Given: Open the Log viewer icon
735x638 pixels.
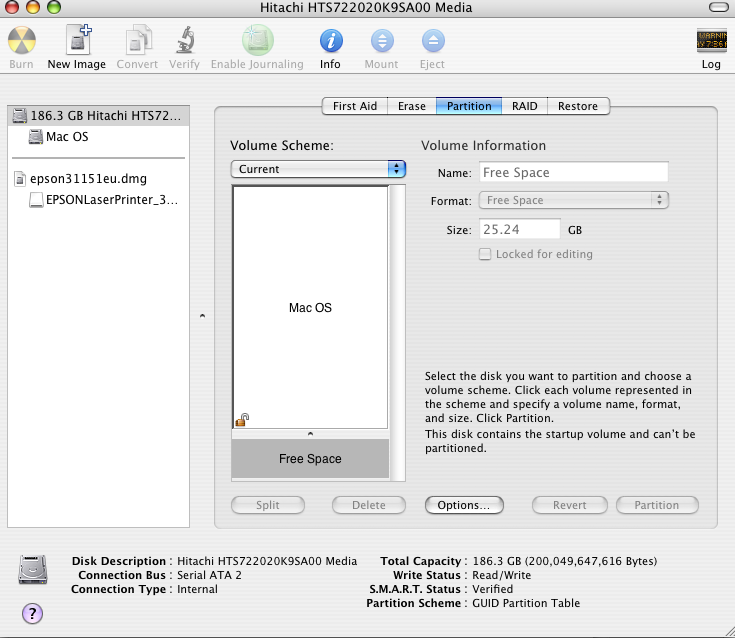Looking at the screenshot, I should [712, 41].
